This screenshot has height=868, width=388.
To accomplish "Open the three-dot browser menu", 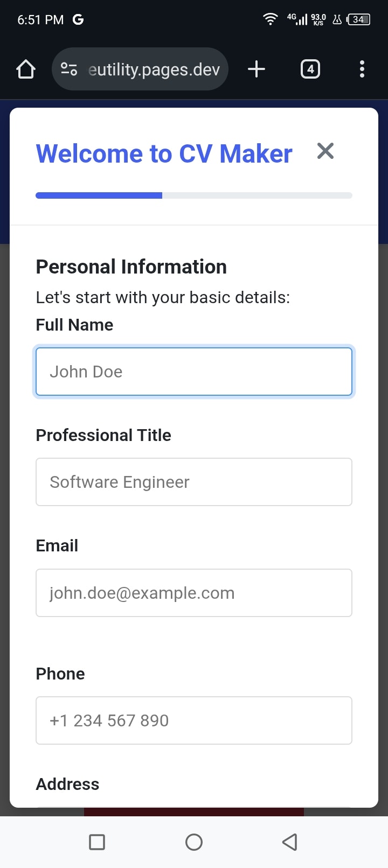I will click(x=362, y=69).
